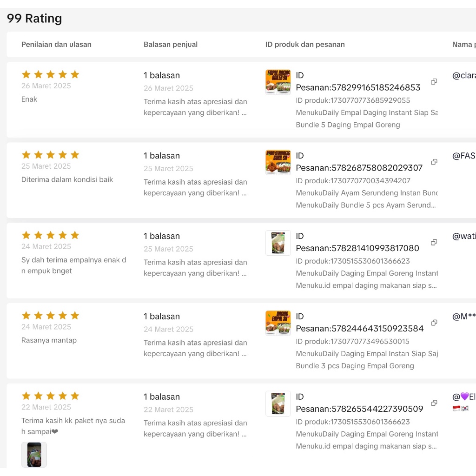Viewport: 476px width, 476px height.
Task: Click the five-star rating on the "Enak" review
Action: pos(50,74)
